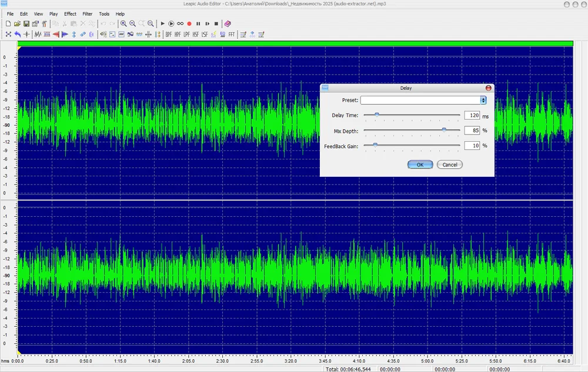The height and width of the screenshot is (372, 588).
Task: Click the Open file folder icon
Action: click(18, 24)
